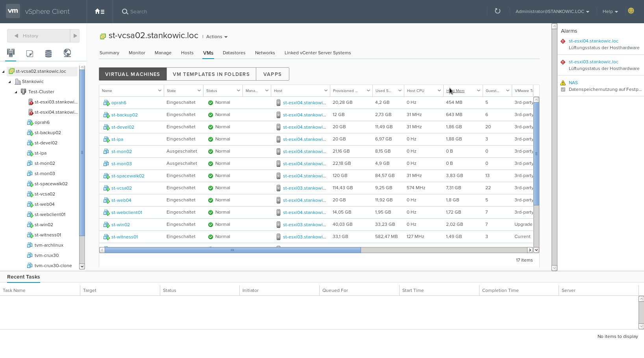Open st-esxi04.stankowic.loc alarm link
The width and height of the screenshot is (644, 358).
593,41
